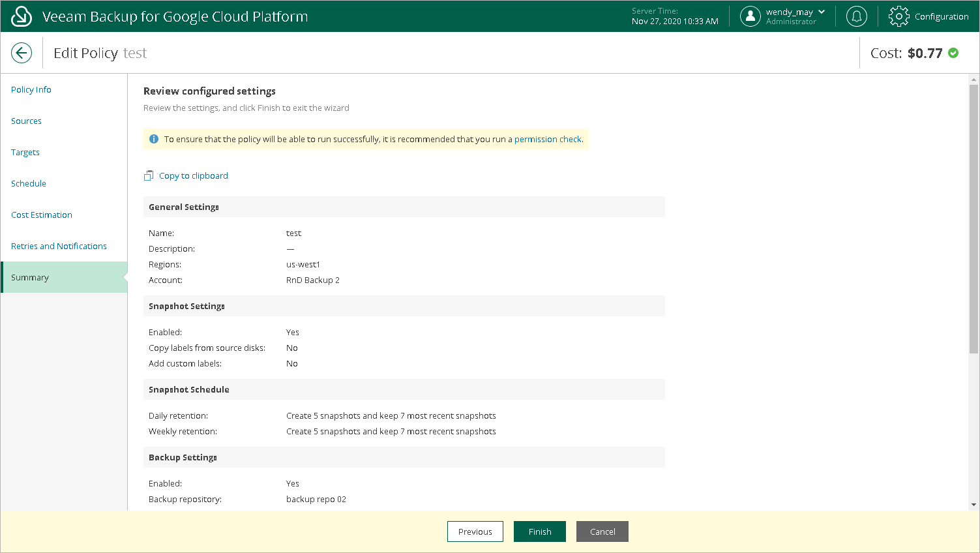Click the permission check link
980x553 pixels.
548,139
